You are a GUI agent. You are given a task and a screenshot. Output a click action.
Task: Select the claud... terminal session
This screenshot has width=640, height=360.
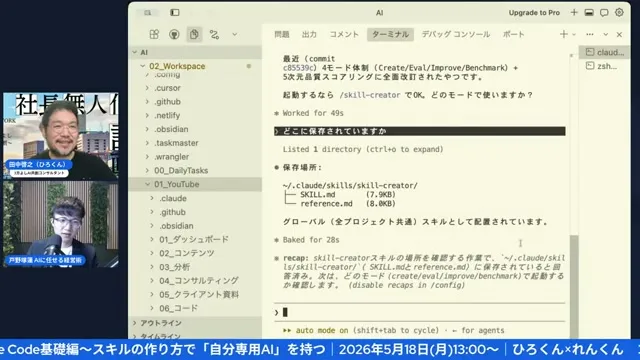click(604, 52)
